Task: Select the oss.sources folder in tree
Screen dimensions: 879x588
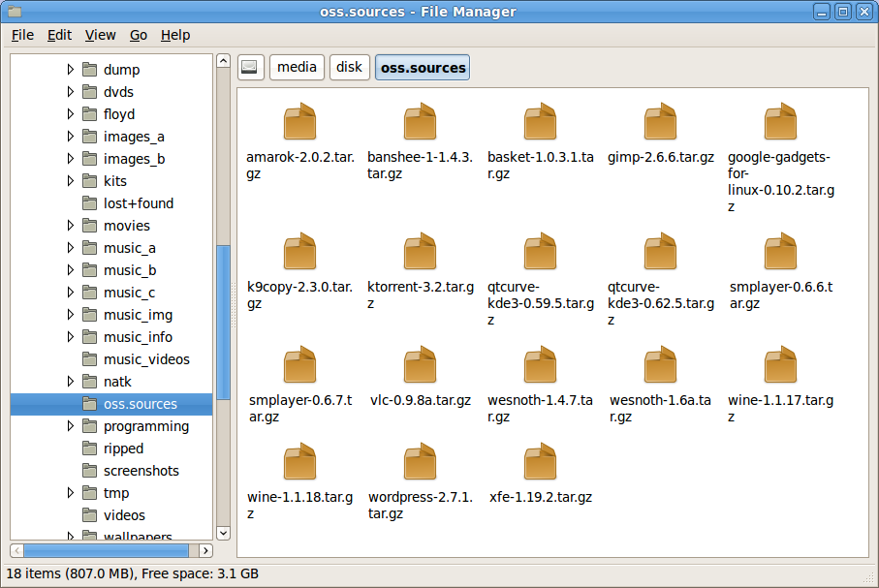Action: coord(111,404)
